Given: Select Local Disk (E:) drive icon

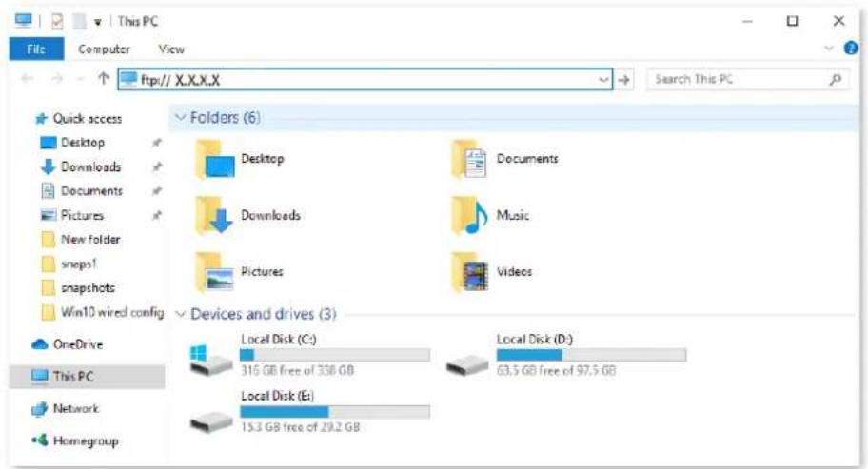Looking at the screenshot, I should tap(211, 422).
